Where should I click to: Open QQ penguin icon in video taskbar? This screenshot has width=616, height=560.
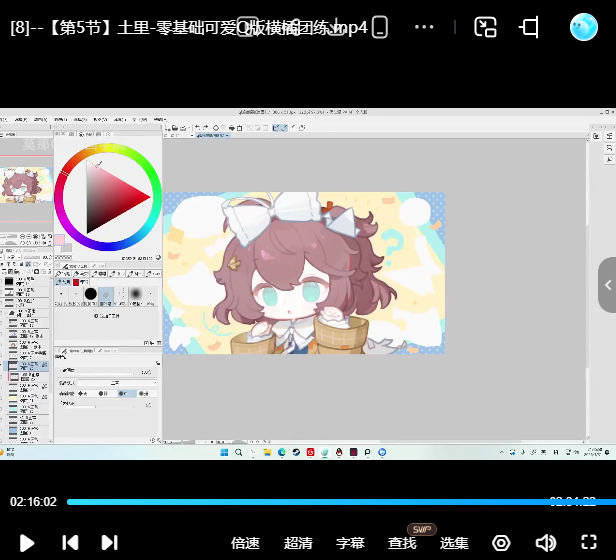pos(339,452)
